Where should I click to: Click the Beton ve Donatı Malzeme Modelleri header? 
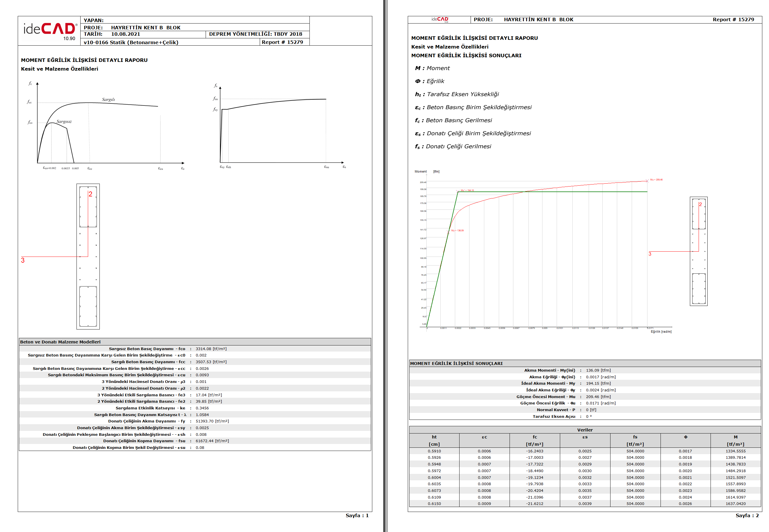[60, 342]
